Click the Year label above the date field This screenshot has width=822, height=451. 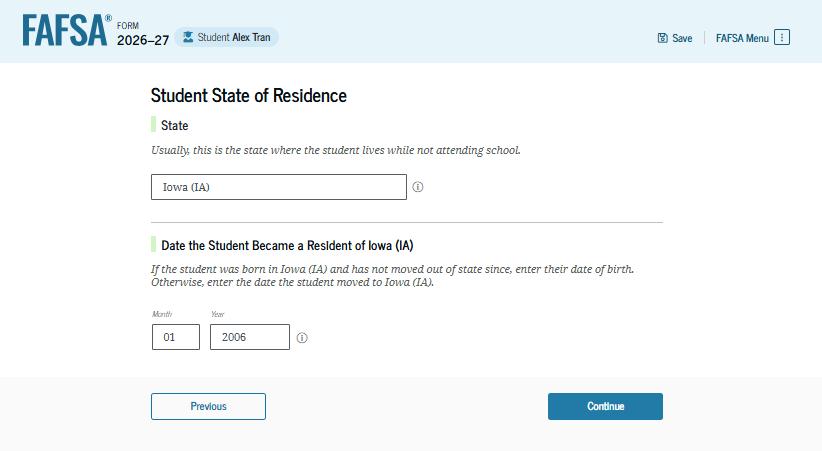[x=217, y=314]
